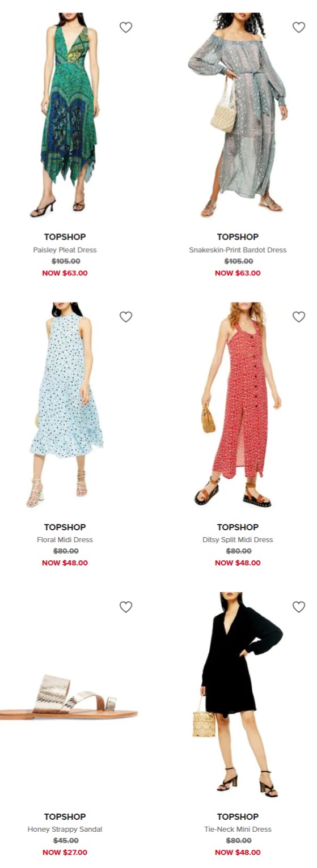Viewport: 317px width, 868px height.
Task: Click NOW $27.00 sale price on sandal
Action: pyautogui.click(x=65, y=853)
